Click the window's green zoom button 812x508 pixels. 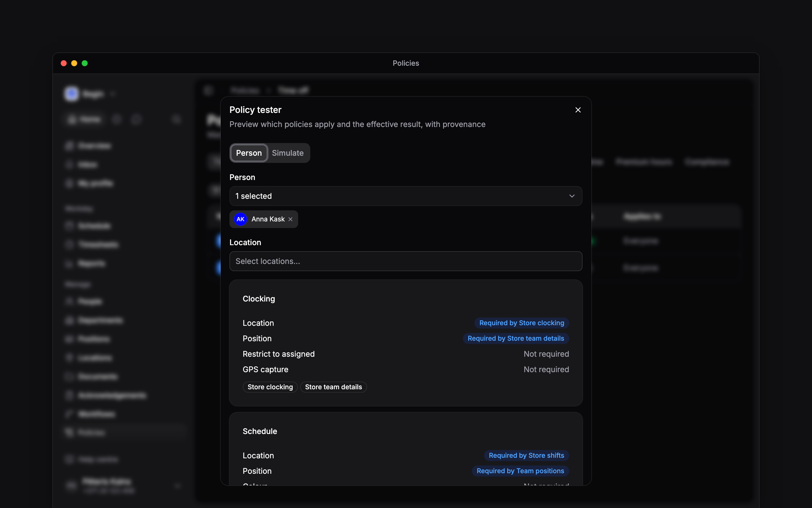click(85, 63)
